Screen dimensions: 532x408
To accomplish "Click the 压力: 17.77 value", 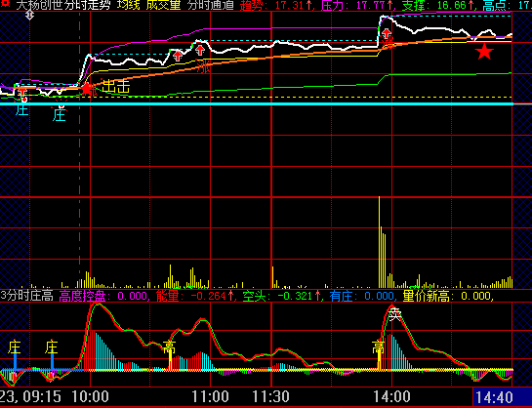I will click(x=358, y=5).
